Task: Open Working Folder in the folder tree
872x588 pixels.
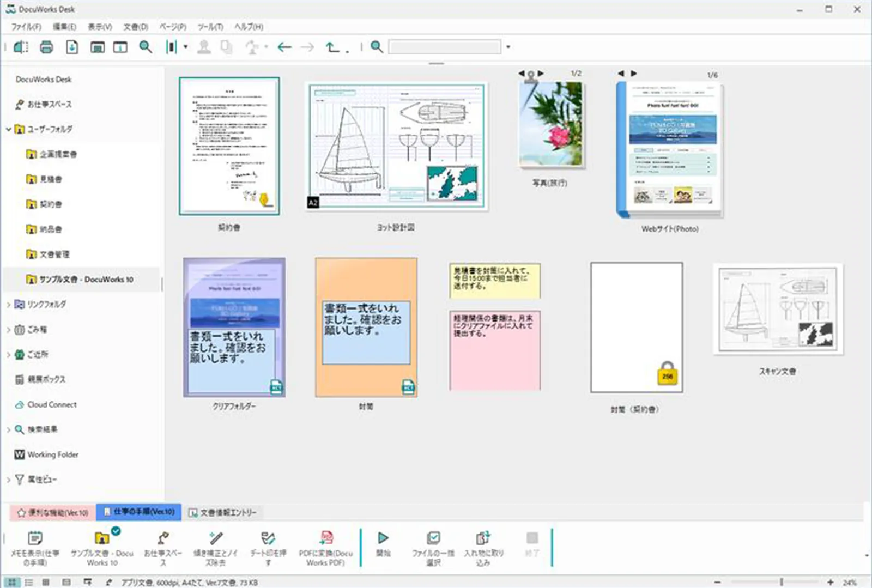Action: pyautogui.click(x=46, y=454)
